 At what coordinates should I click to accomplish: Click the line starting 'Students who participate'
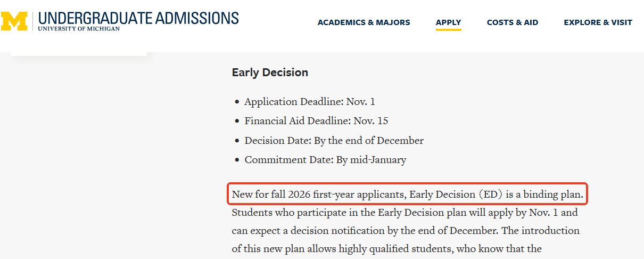404,213
